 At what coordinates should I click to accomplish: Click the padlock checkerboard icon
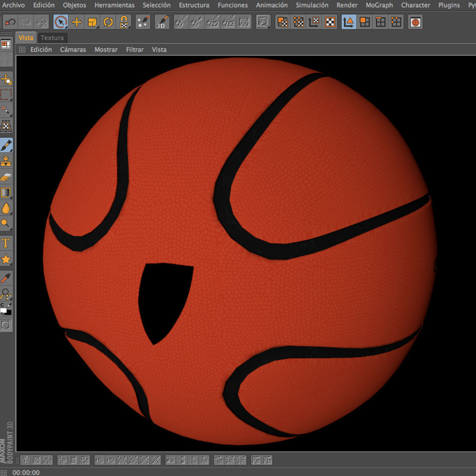click(x=124, y=22)
